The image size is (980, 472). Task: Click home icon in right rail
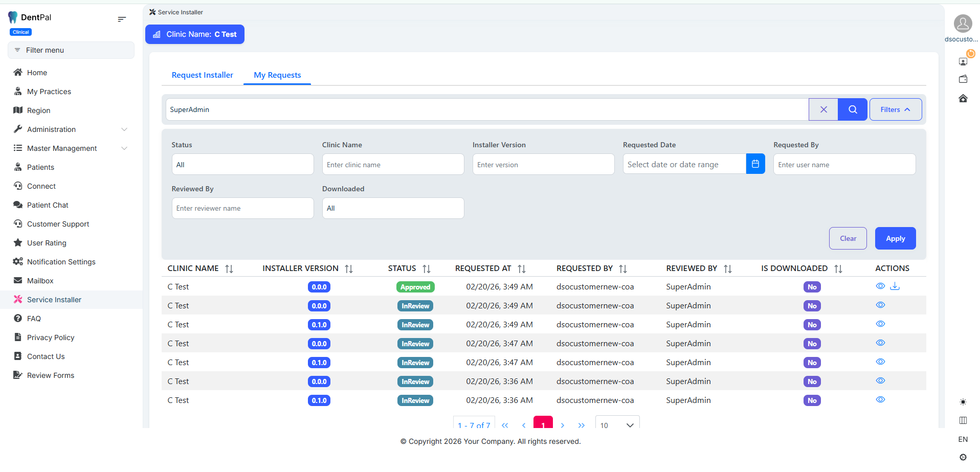(x=963, y=98)
